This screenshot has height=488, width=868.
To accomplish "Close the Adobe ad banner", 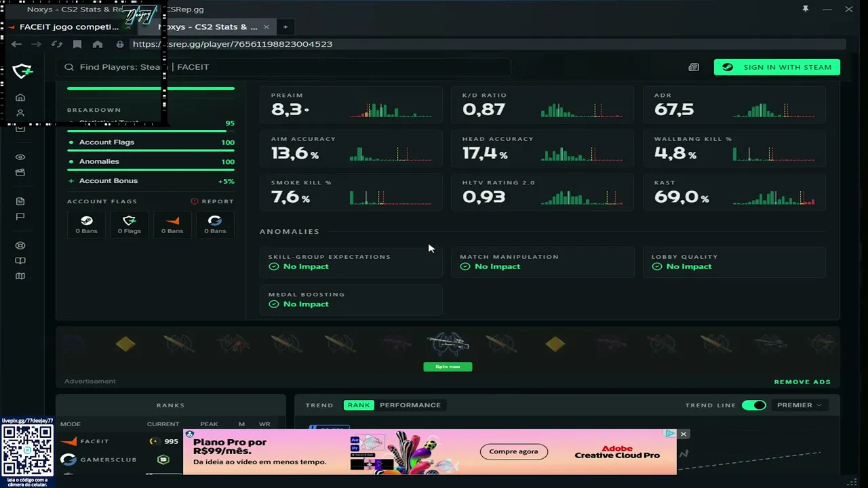I will [684, 434].
